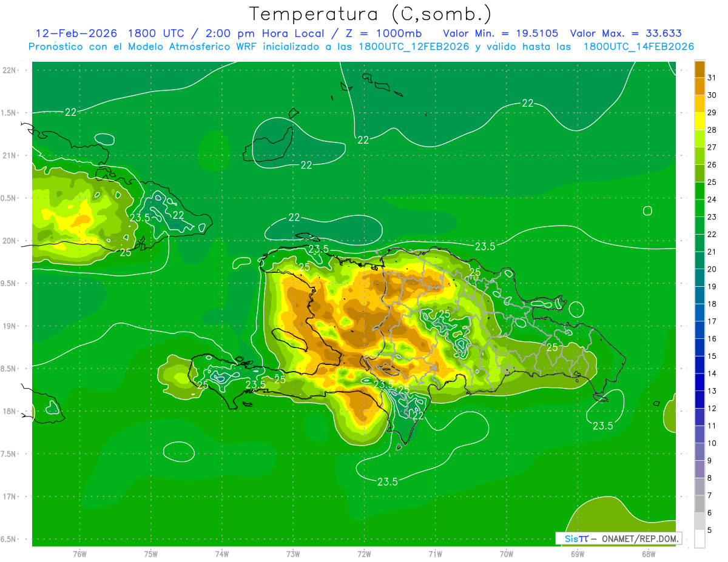This screenshot has height=562, width=728.
Task: Click the '22N' latitude axis label
Action: coord(9,70)
